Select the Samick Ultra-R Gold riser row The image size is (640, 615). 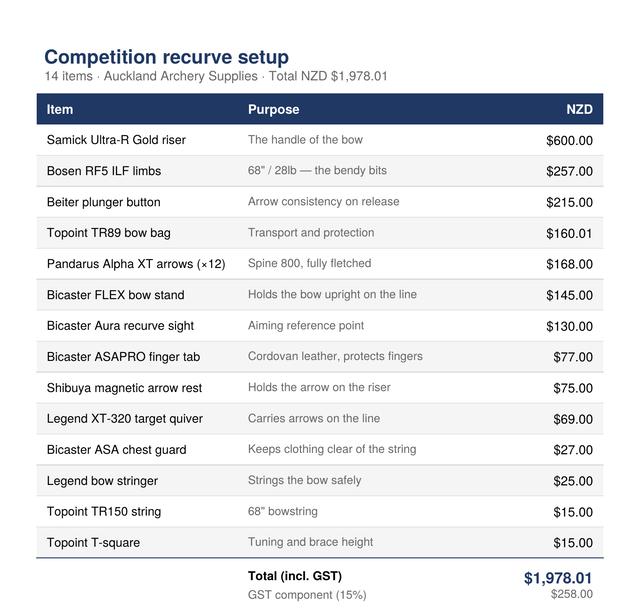[320, 140]
